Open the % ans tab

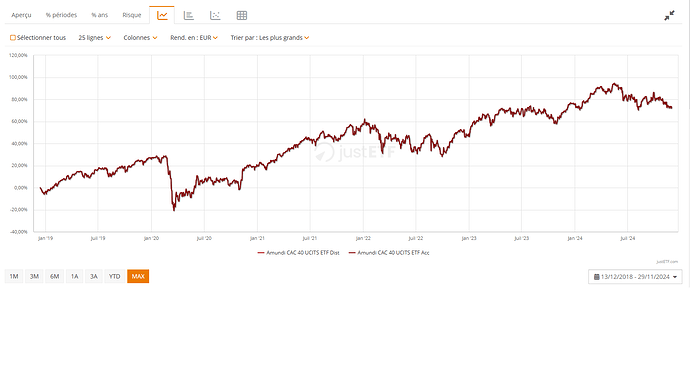click(x=99, y=15)
